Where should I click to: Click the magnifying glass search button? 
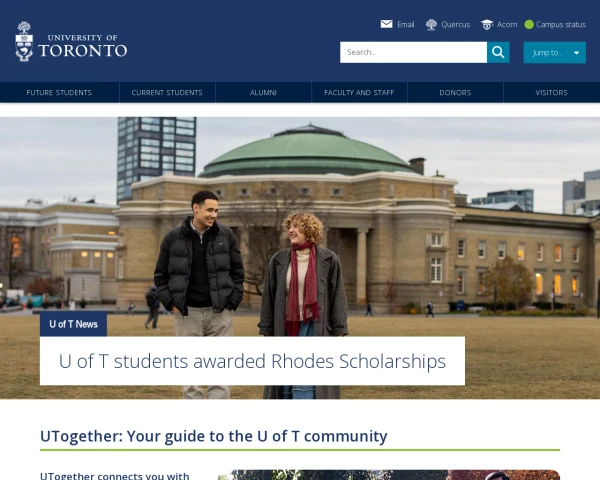[x=498, y=52]
